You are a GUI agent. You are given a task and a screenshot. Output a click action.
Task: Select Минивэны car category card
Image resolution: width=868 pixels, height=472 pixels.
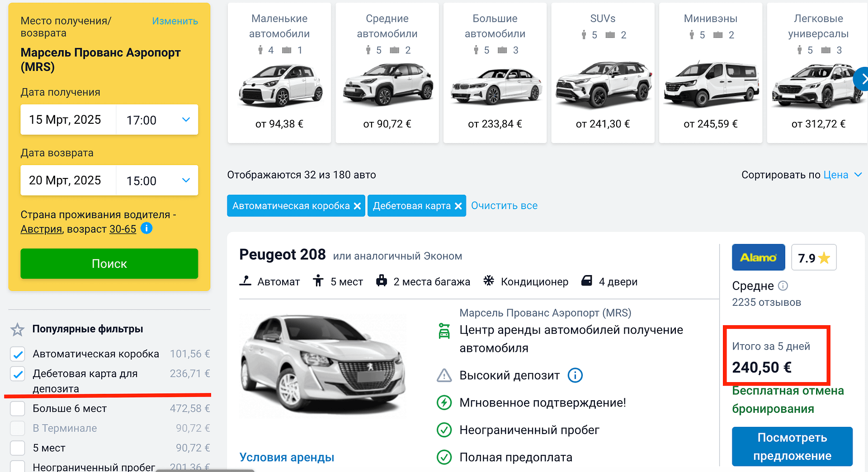click(x=710, y=73)
